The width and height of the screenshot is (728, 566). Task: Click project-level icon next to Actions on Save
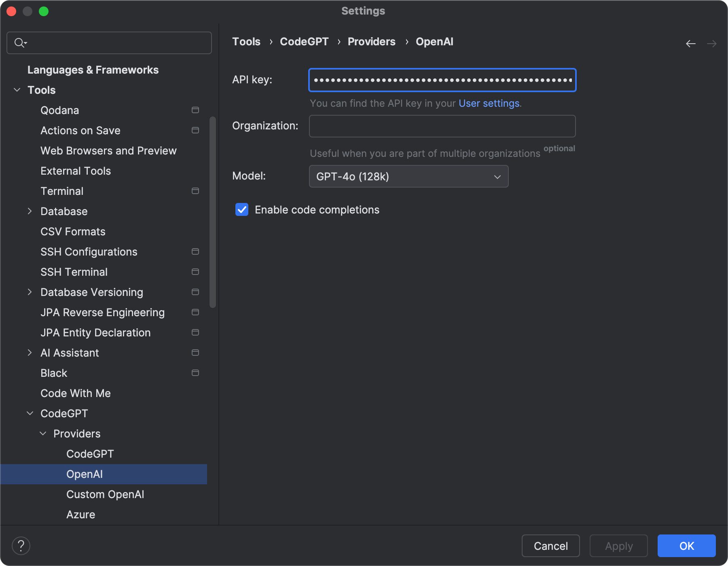(x=195, y=130)
